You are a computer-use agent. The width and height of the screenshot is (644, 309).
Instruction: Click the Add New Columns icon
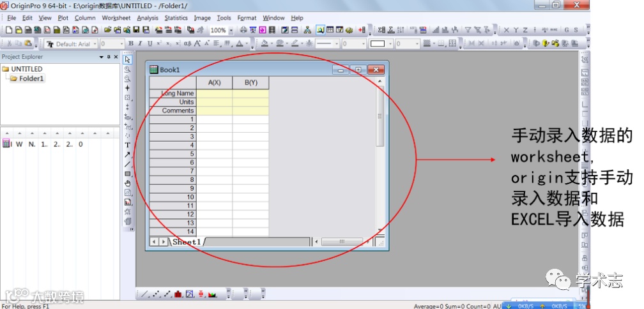[x=362, y=30]
